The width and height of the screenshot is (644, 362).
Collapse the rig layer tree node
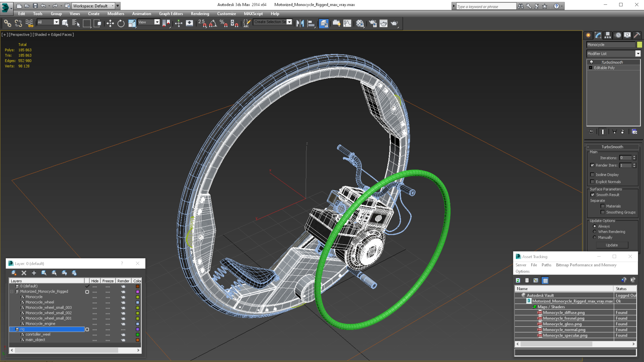coord(11,329)
